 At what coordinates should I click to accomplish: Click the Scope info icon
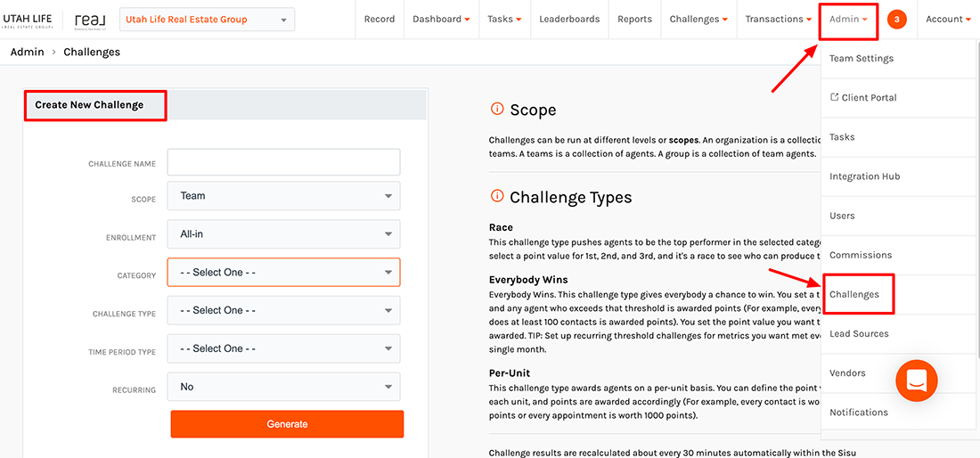497,110
